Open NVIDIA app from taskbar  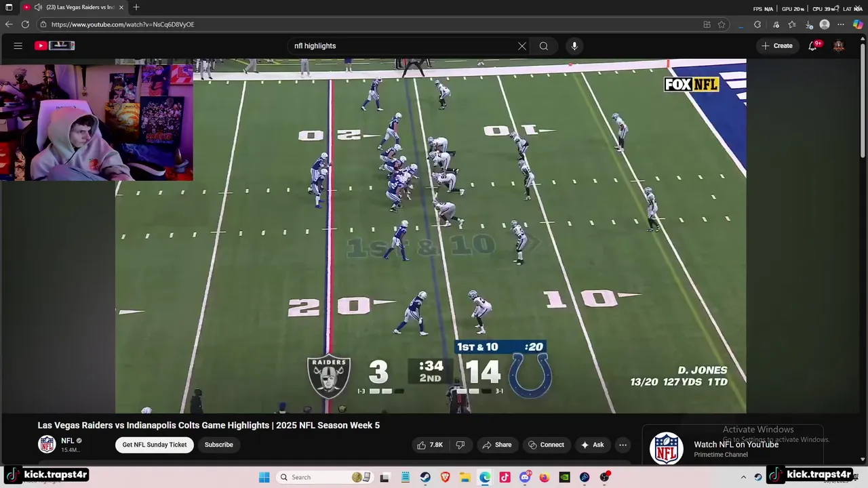click(x=564, y=477)
